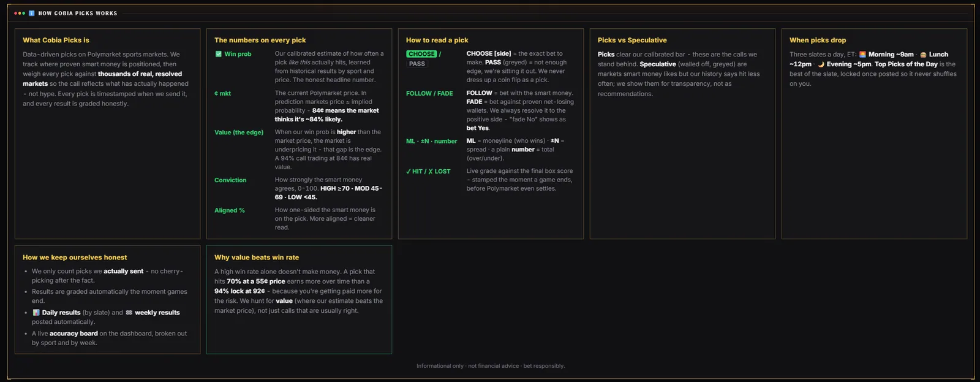Click the sunrise emoji before Morning ~9am

click(x=862, y=55)
